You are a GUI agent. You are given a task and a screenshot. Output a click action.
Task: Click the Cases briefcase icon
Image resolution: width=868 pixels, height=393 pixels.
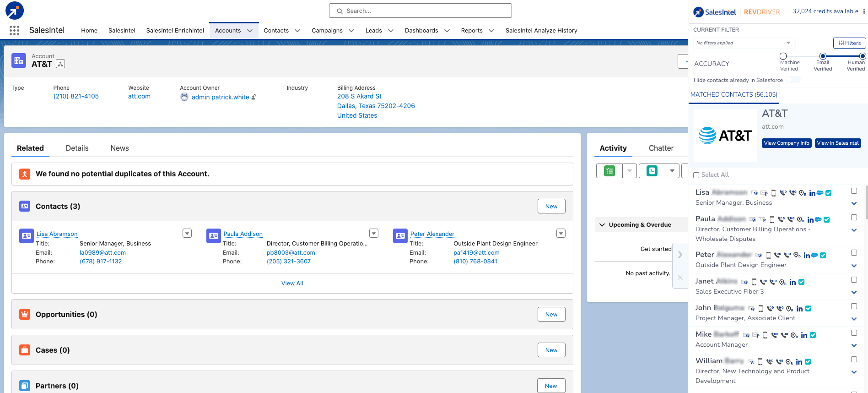(x=25, y=350)
